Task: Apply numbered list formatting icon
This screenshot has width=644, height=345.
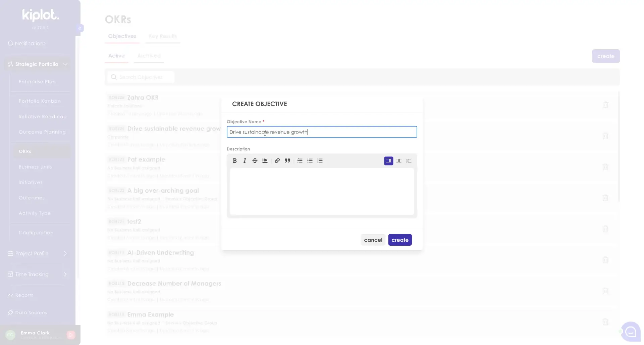Action: (x=320, y=160)
